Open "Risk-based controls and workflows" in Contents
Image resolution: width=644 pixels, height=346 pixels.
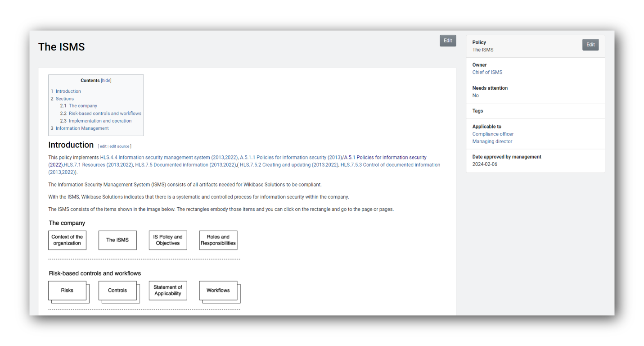pyautogui.click(x=105, y=113)
